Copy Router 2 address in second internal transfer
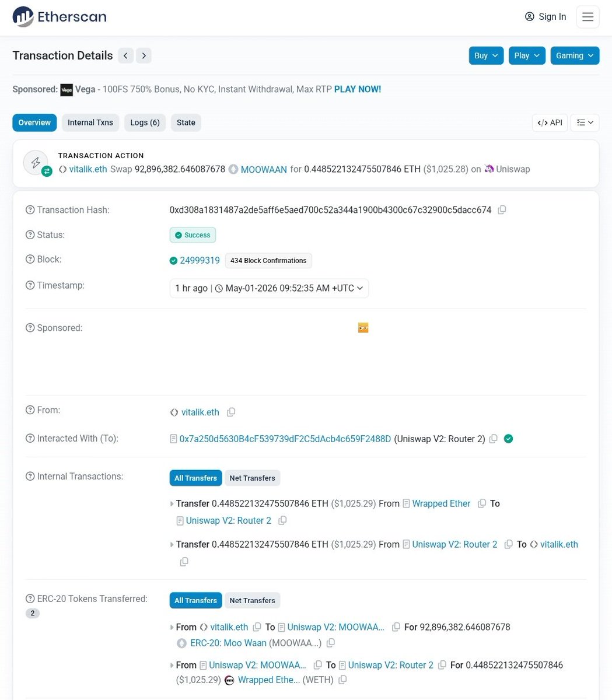The image size is (612, 700). point(509,544)
